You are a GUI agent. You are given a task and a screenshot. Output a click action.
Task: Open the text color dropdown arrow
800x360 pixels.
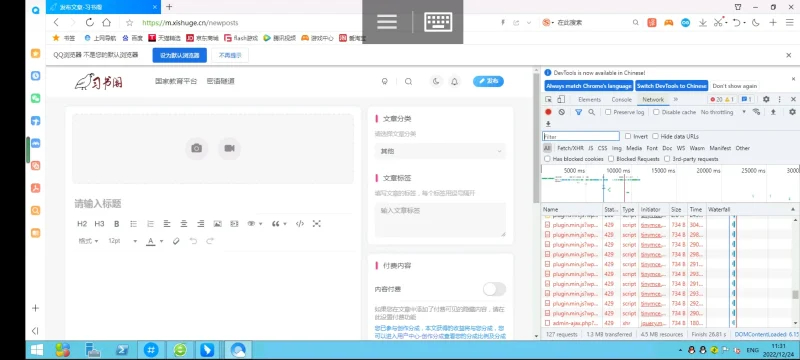(x=161, y=241)
